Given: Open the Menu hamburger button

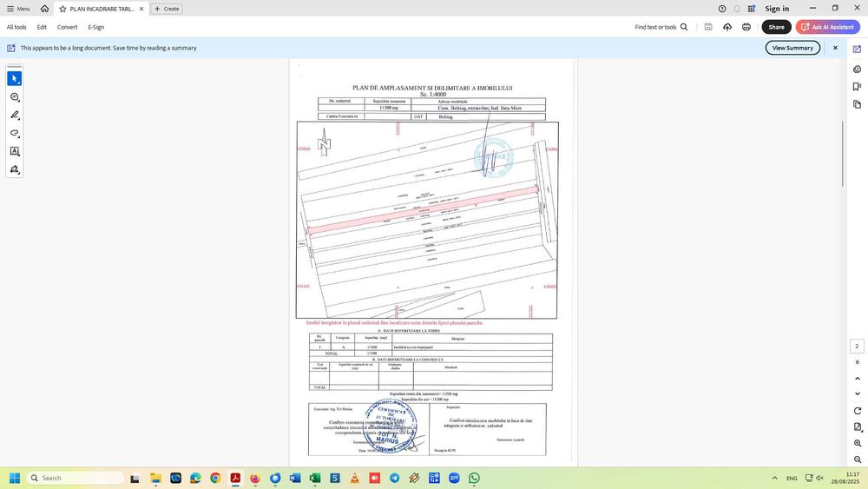Looking at the screenshot, I should point(18,9).
